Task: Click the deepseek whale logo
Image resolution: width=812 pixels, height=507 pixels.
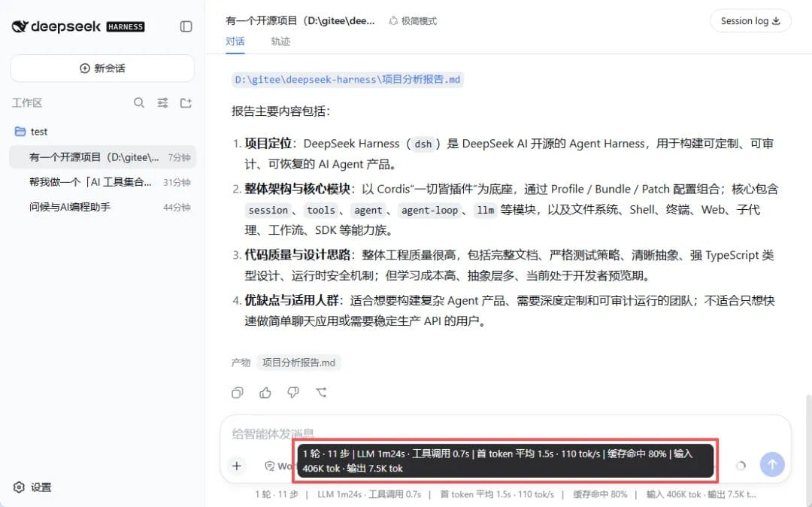Action: (x=20, y=26)
